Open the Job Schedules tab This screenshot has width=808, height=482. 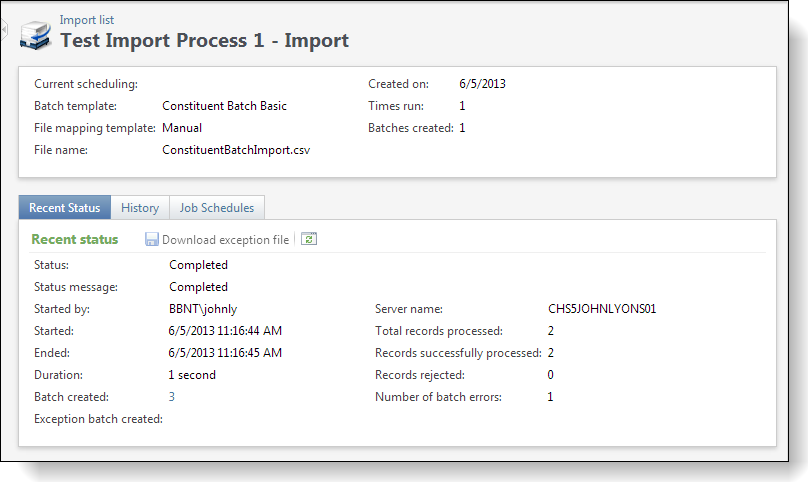tap(217, 208)
